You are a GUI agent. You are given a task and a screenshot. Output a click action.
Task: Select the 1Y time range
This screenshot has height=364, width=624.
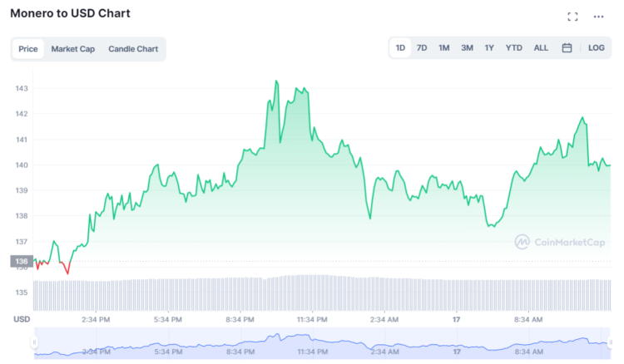pyautogui.click(x=489, y=48)
